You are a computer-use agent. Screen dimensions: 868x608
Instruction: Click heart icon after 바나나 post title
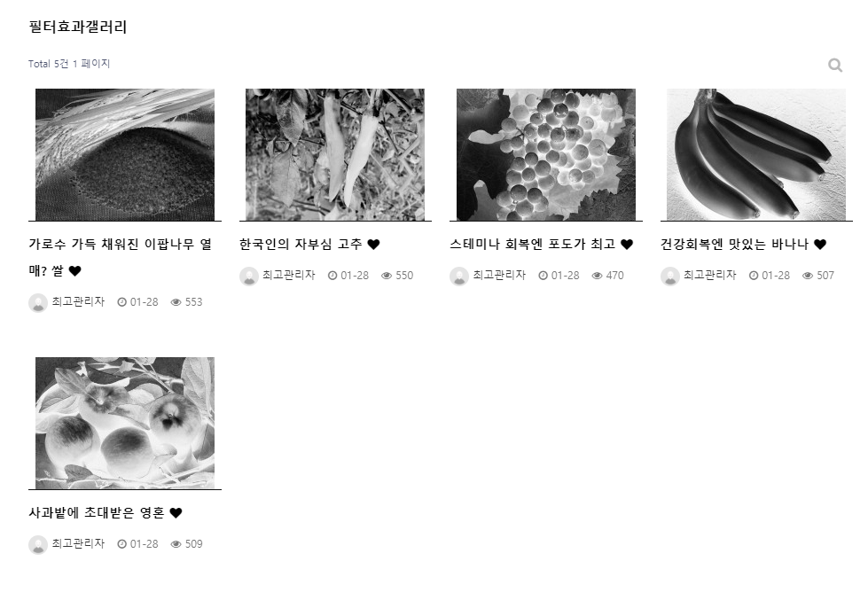[820, 245]
